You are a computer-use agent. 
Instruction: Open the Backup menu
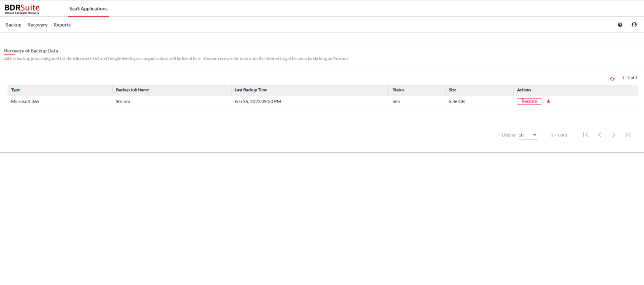click(13, 25)
